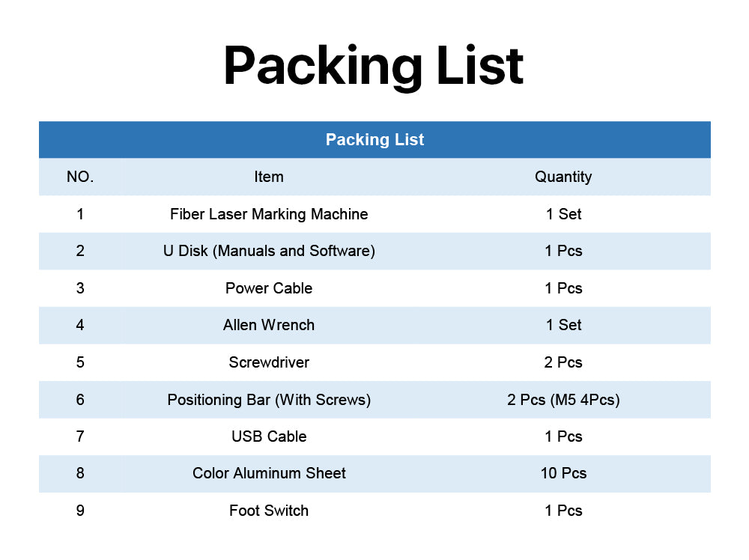The image size is (749, 560).
Task: Select row number 9 in NO. column
Action: point(80,511)
